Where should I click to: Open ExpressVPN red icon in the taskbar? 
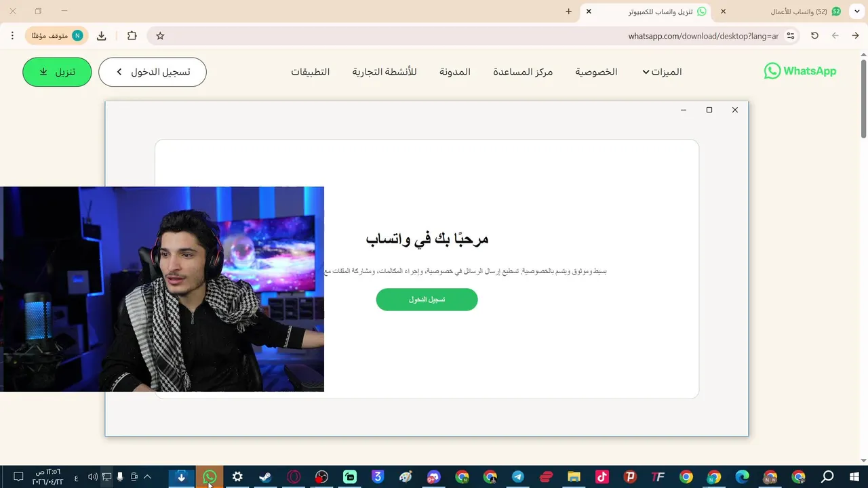(546, 477)
